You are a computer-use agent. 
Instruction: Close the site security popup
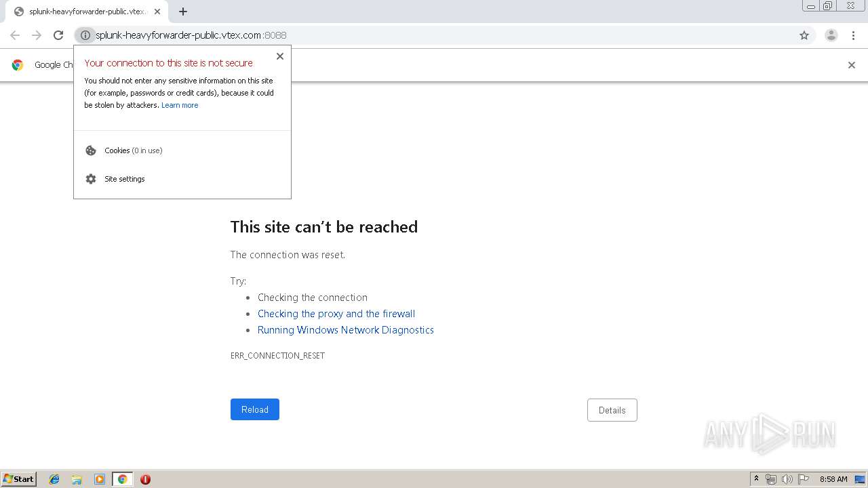pos(280,56)
